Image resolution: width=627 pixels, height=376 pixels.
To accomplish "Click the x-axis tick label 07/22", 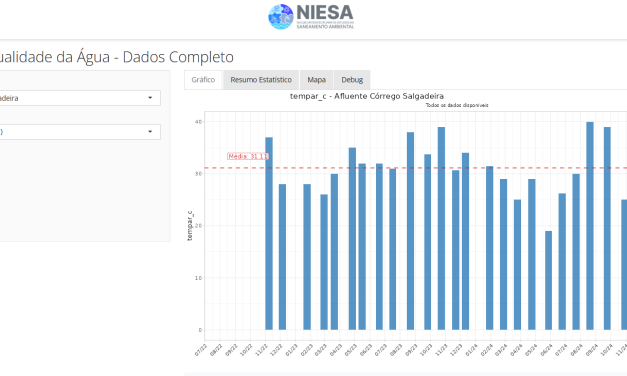I will click(201, 350).
